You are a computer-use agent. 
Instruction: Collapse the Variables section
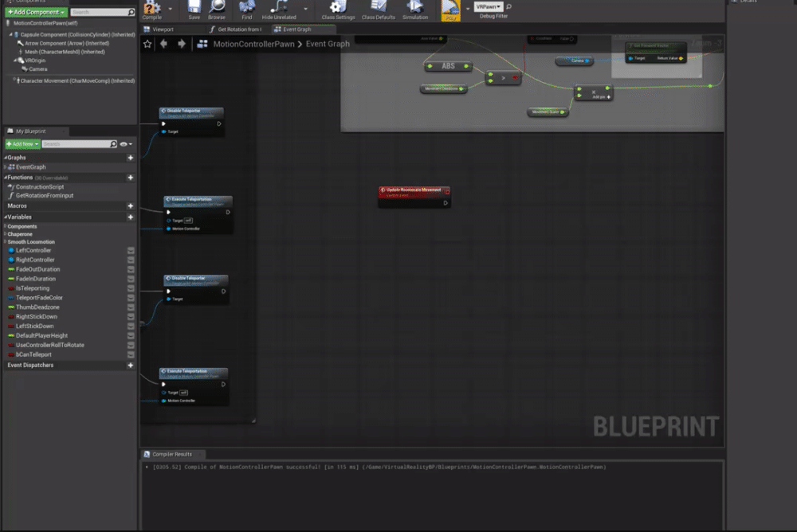point(6,217)
